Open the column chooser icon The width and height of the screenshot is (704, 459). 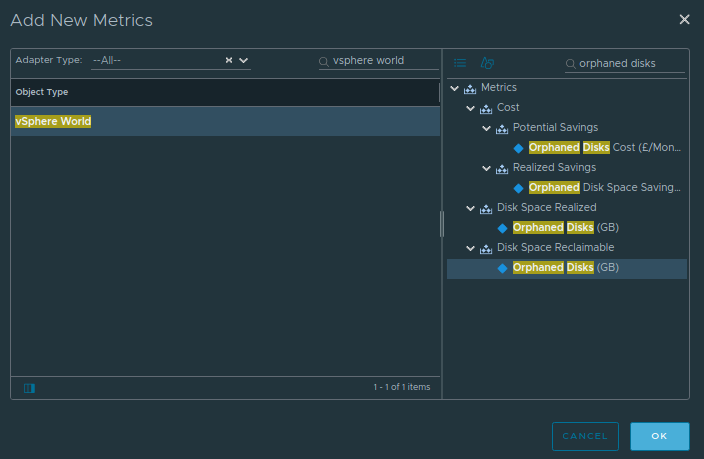29,388
